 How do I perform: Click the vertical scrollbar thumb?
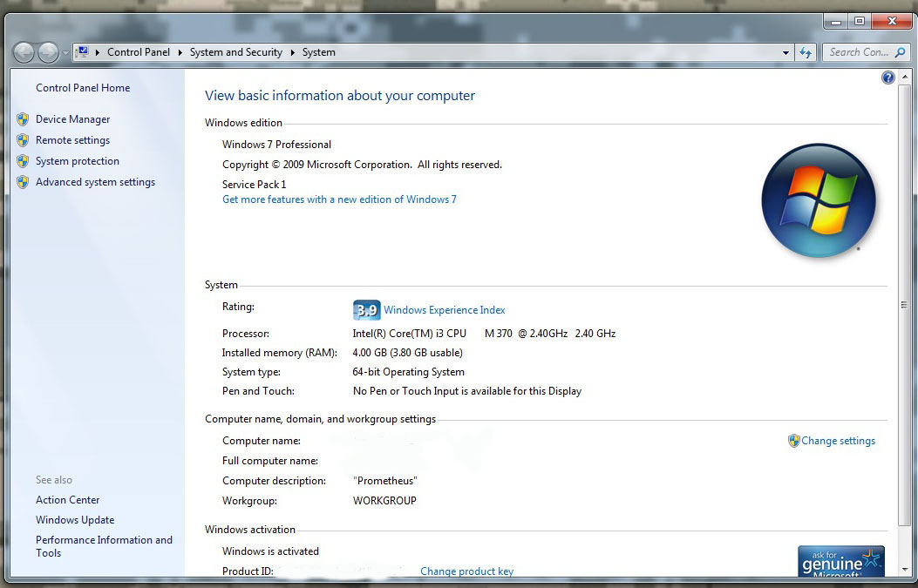[904, 305]
